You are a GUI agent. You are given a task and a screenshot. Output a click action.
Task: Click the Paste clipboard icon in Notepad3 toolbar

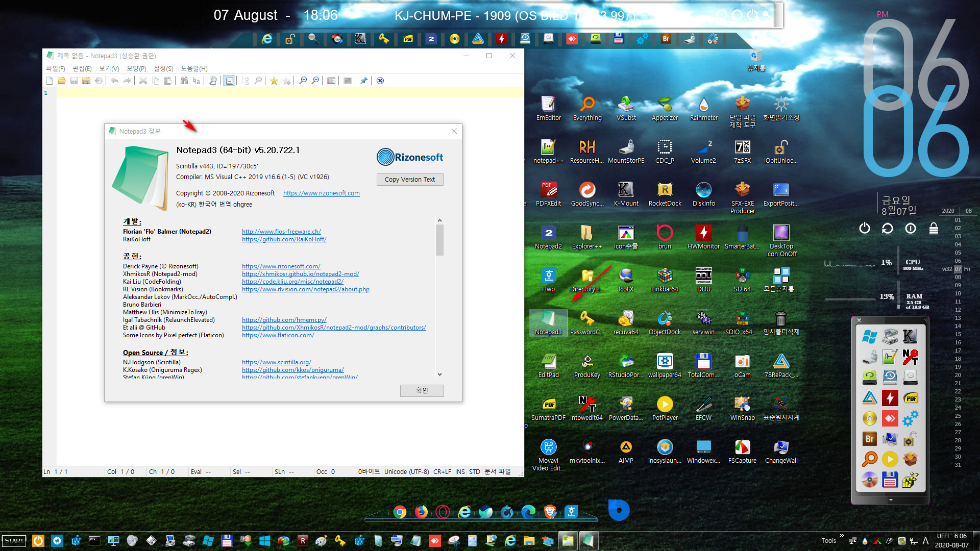point(167,81)
